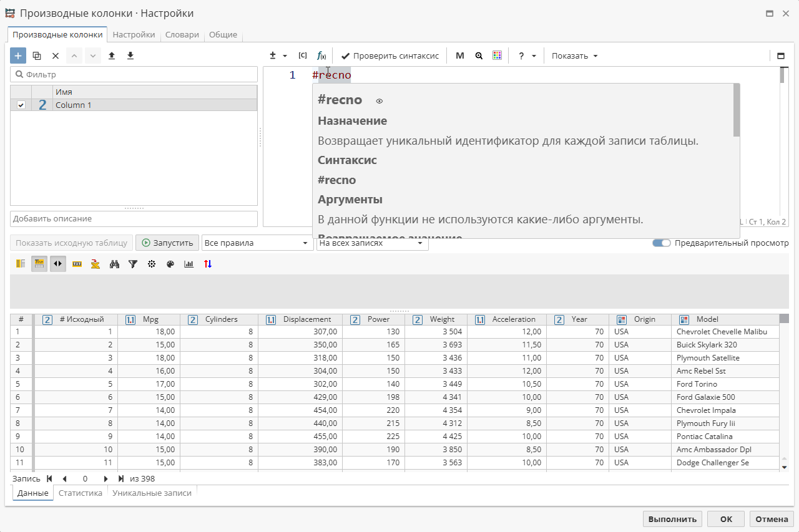Viewport: 799px width, 532px height.
Task: Open the На всех записях dropdown
Action: tap(372, 243)
